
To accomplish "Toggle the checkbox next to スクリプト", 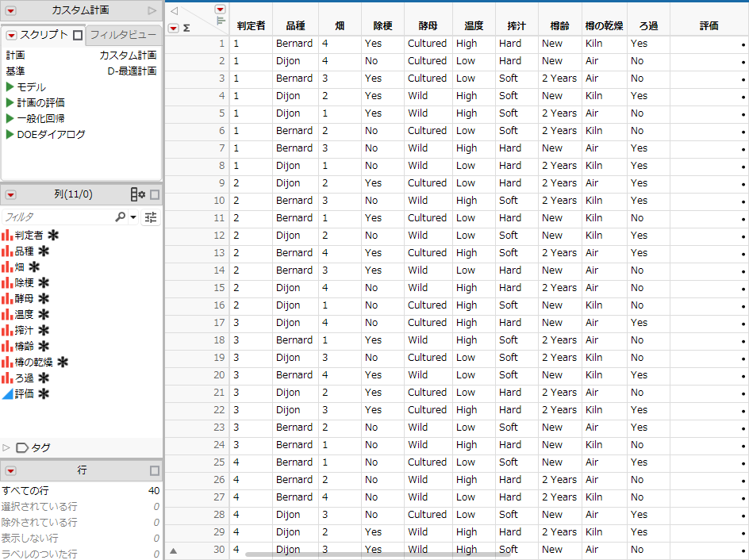I will pos(78,36).
